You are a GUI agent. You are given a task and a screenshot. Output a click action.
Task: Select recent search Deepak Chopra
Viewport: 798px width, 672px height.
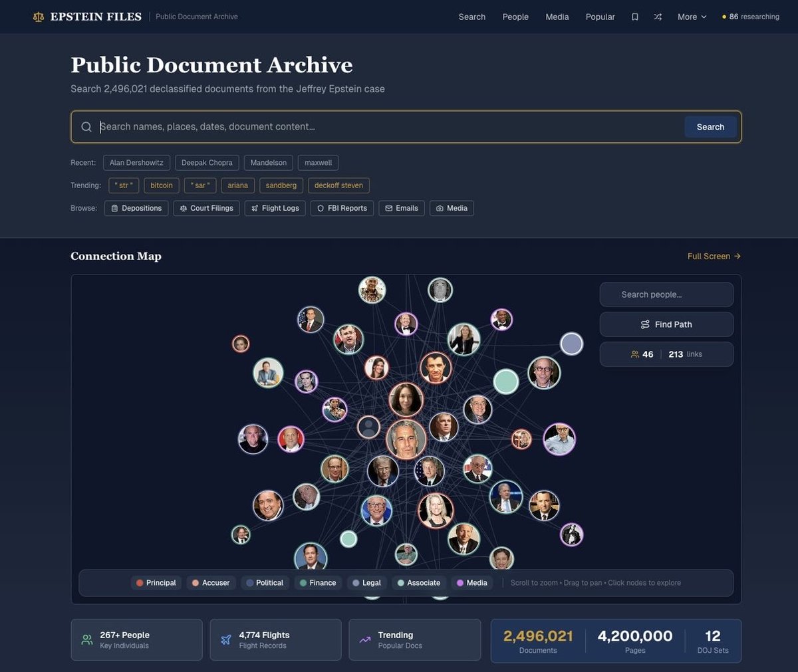207,163
